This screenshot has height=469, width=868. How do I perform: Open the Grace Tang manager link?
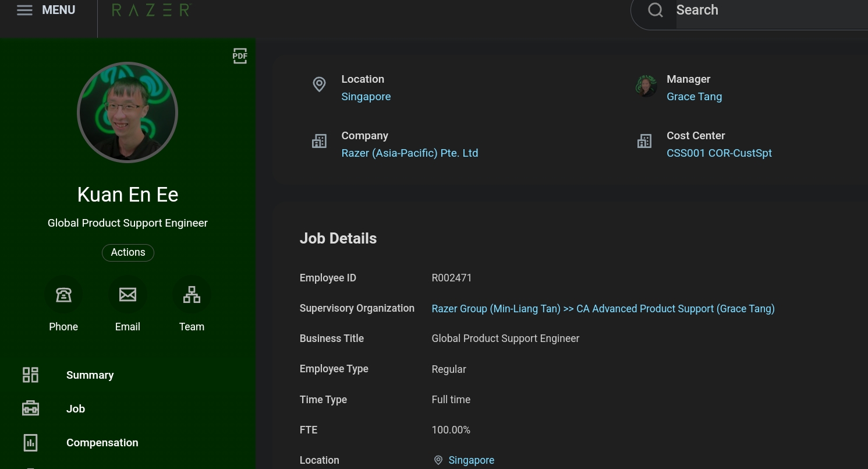695,97
